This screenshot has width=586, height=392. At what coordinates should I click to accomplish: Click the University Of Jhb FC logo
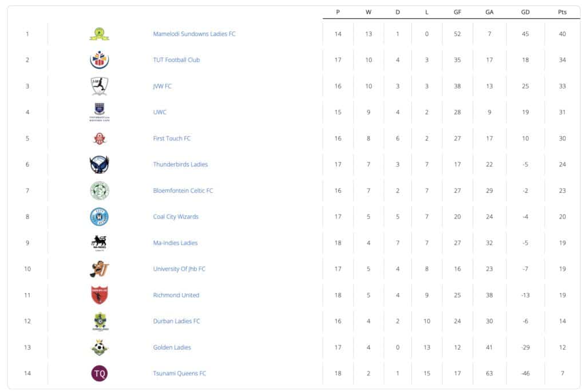click(99, 269)
